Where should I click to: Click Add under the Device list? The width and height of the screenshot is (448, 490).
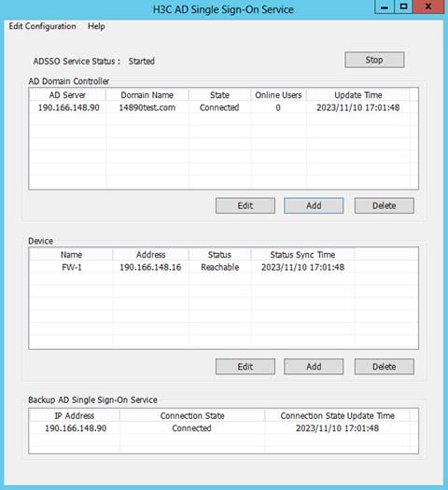click(x=314, y=367)
